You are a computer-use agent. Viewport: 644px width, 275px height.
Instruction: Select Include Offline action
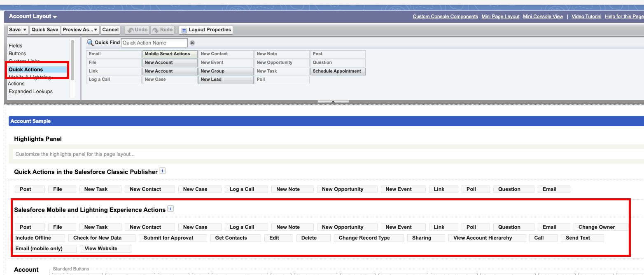point(40,238)
